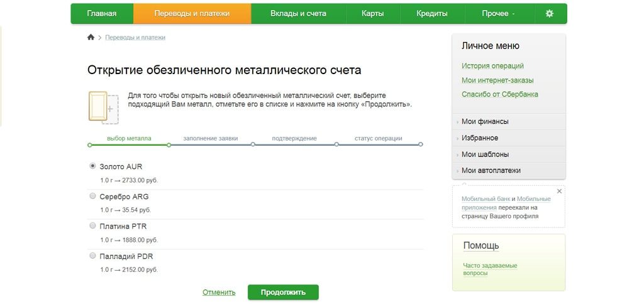The height and width of the screenshot is (304, 644).
Task: Close the mobile bank notification box
Action: pyautogui.click(x=559, y=191)
